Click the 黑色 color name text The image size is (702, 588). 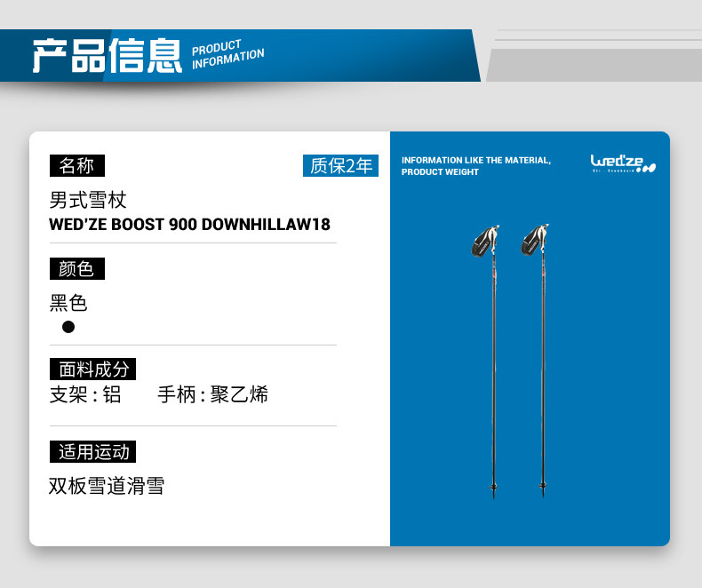[x=68, y=303]
